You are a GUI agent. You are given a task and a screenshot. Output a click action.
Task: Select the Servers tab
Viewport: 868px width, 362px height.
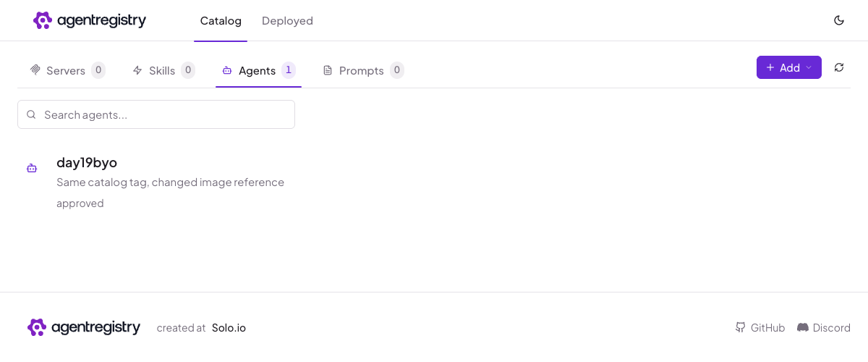67,70
